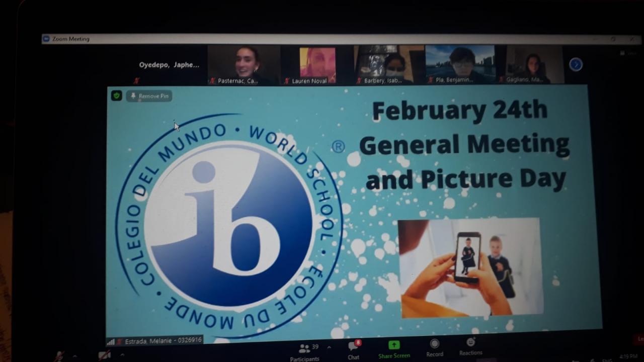Open the taskbar clock showing 4:19 PM
644x362 pixels.
[x=628, y=356]
